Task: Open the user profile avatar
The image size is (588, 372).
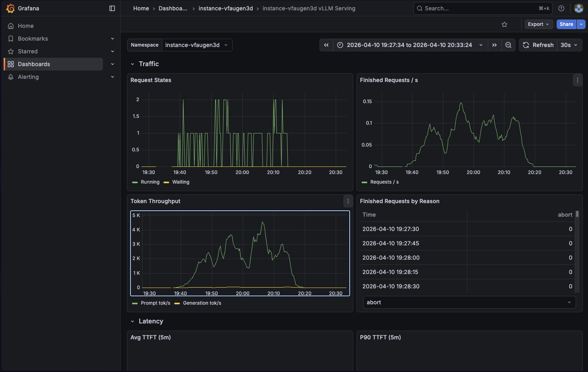Action: (x=579, y=8)
